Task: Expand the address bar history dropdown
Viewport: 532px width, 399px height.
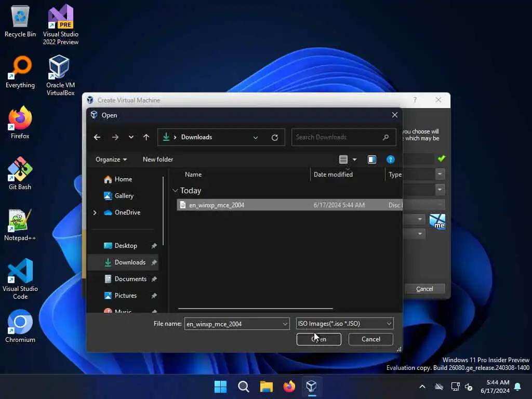Action: pos(256,137)
